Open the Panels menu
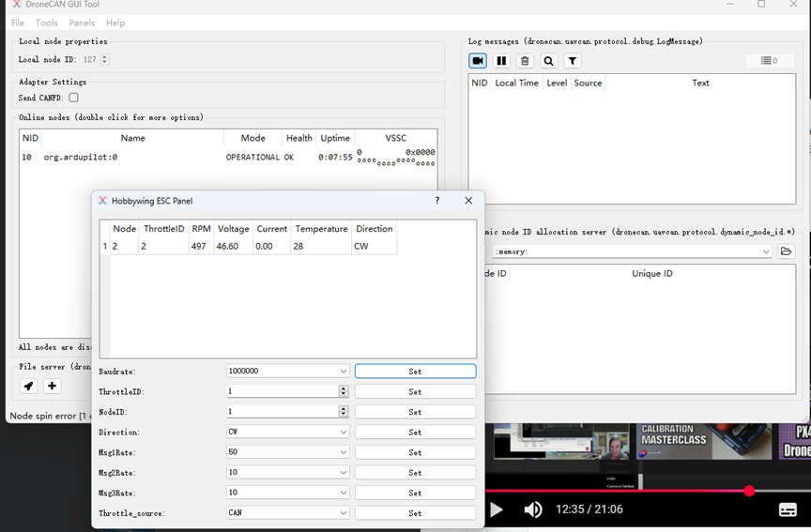This screenshot has height=532, width=811. click(x=82, y=23)
